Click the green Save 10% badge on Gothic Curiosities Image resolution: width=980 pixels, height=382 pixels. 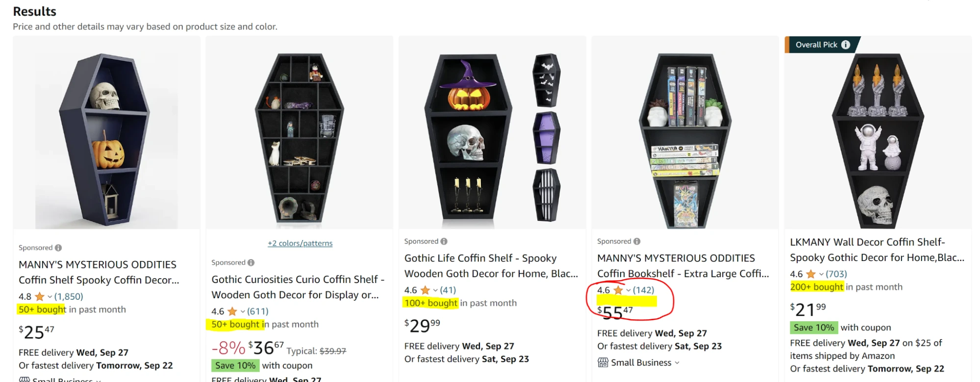pyautogui.click(x=234, y=365)
